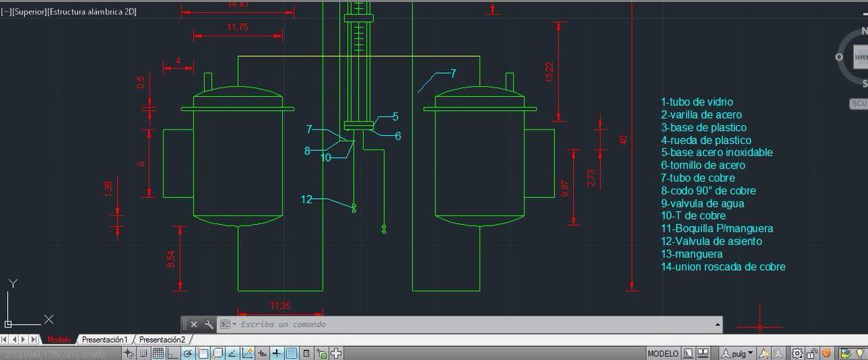Click the MODELO space button

(663, 353)
